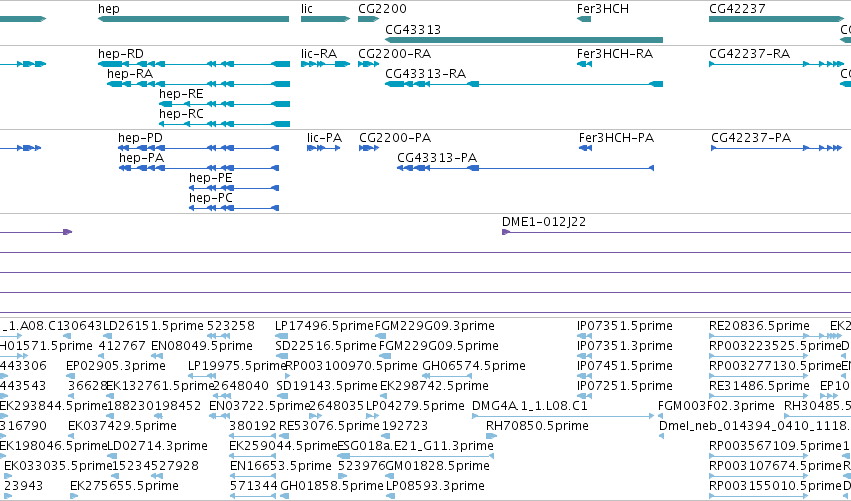The width and height of the screenshot is (851, 501).
Task: Click EST EN03722.5prime
Action: pyautogui.click(x=259, y=406)
